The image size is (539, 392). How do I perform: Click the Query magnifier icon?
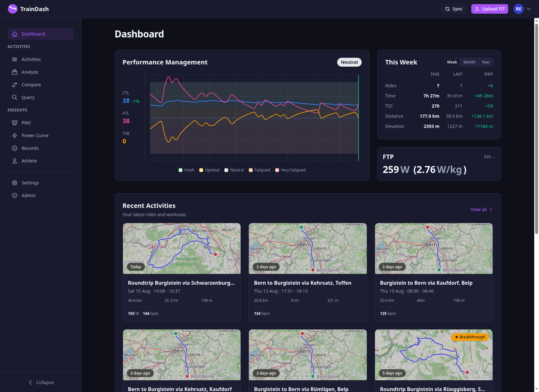click(x=15, y=97)
